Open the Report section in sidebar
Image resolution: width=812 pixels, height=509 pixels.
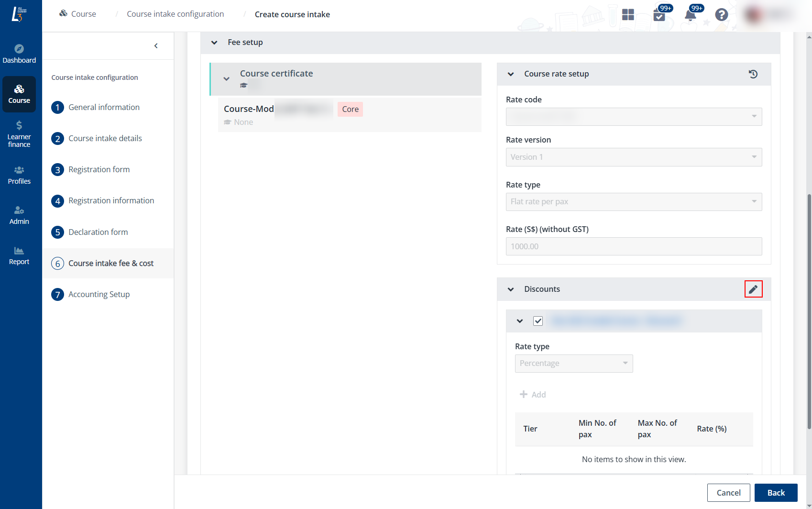19,255
